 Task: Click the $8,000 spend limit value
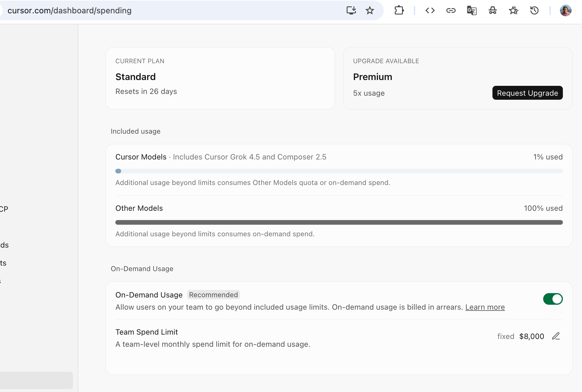(x=532, y=336)
